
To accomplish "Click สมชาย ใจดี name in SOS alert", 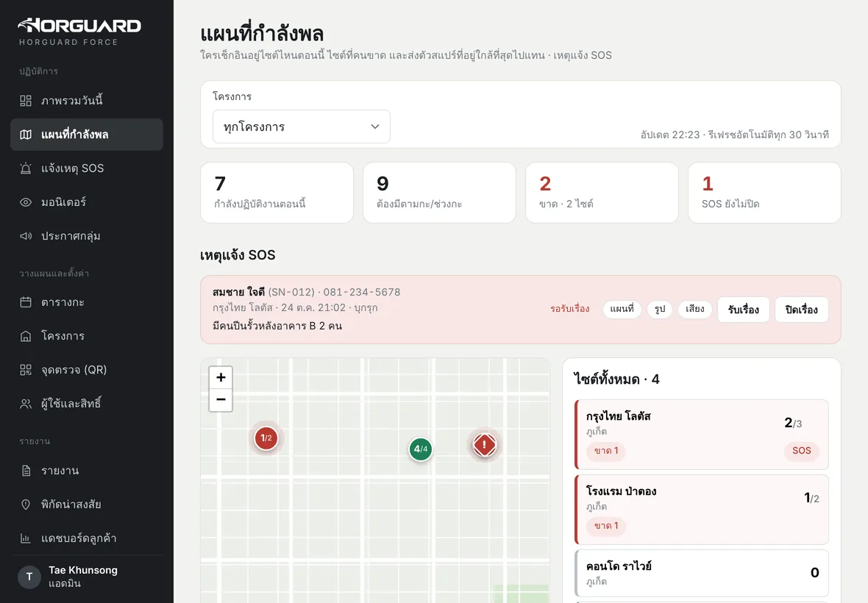I will [238, 292].
